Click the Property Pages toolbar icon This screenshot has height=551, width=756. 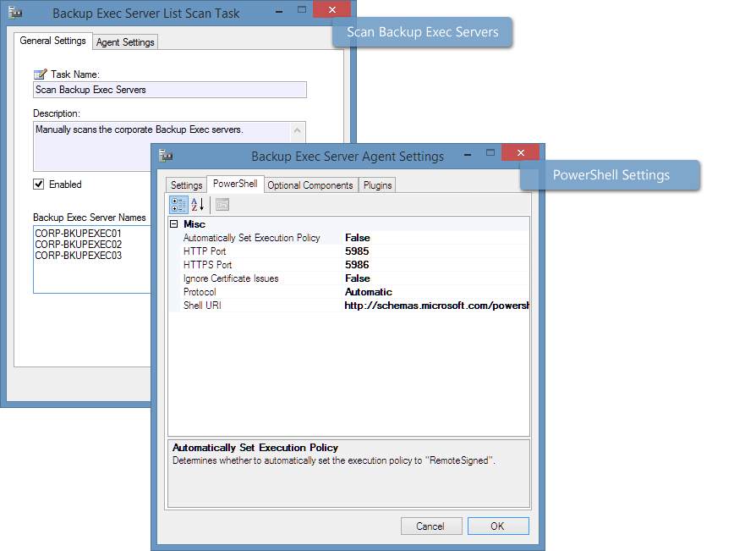pos(222,205)
